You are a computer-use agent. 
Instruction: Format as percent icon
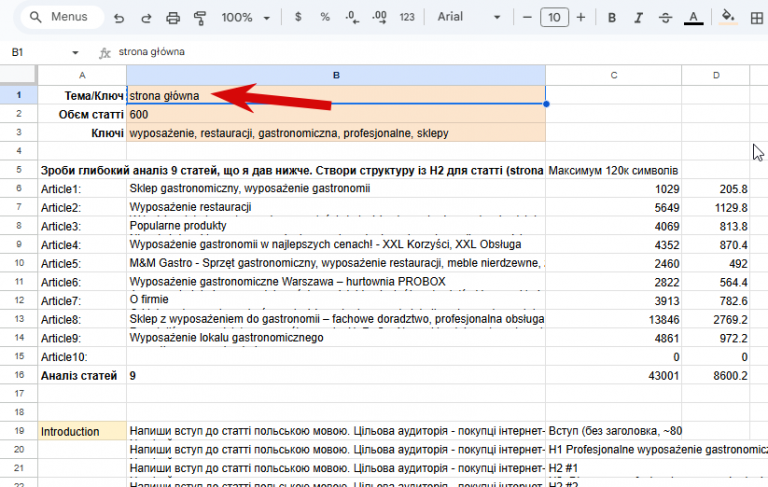pyautogui.click(x=325, y=17)
